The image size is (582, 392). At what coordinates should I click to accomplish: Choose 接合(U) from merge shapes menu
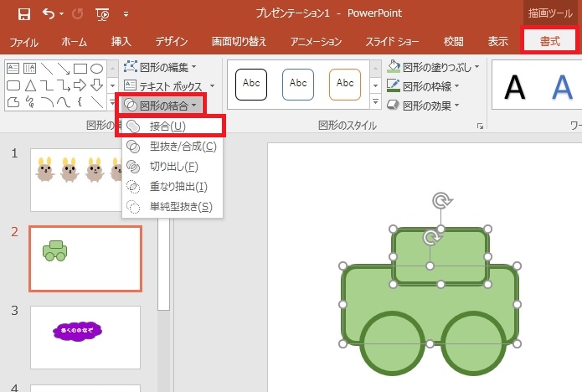point(171,126)
